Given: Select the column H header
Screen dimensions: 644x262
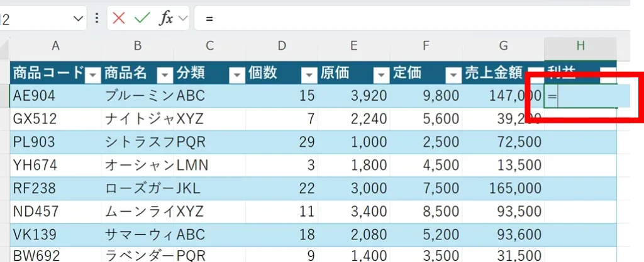Looking at the screenshot, I should click(580, 45).
